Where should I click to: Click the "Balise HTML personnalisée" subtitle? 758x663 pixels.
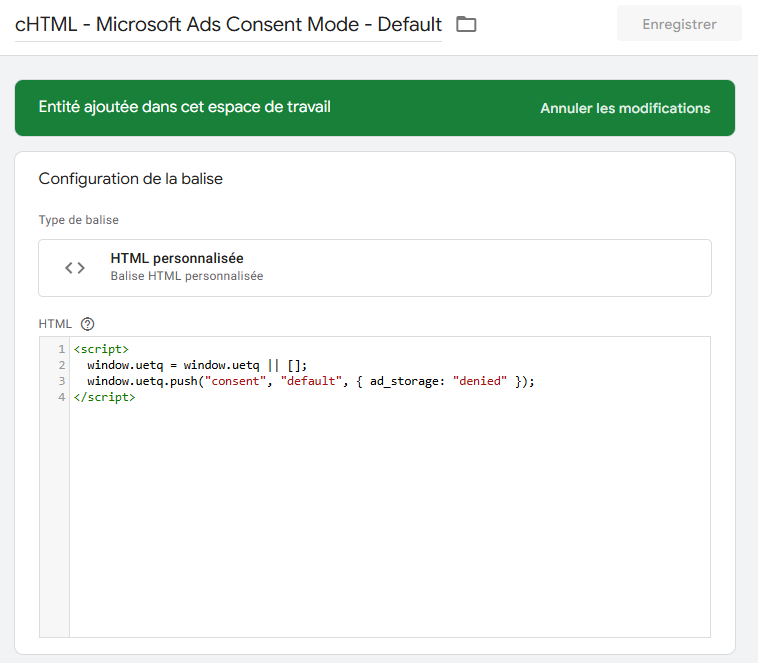point(187,276)
